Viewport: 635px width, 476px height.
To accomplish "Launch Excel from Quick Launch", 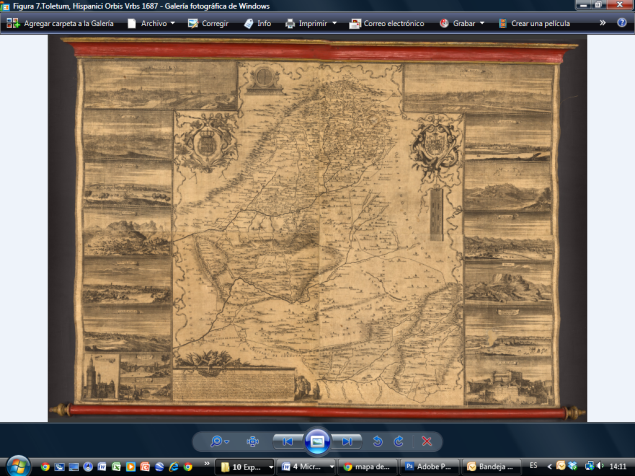I will (116, 467).
